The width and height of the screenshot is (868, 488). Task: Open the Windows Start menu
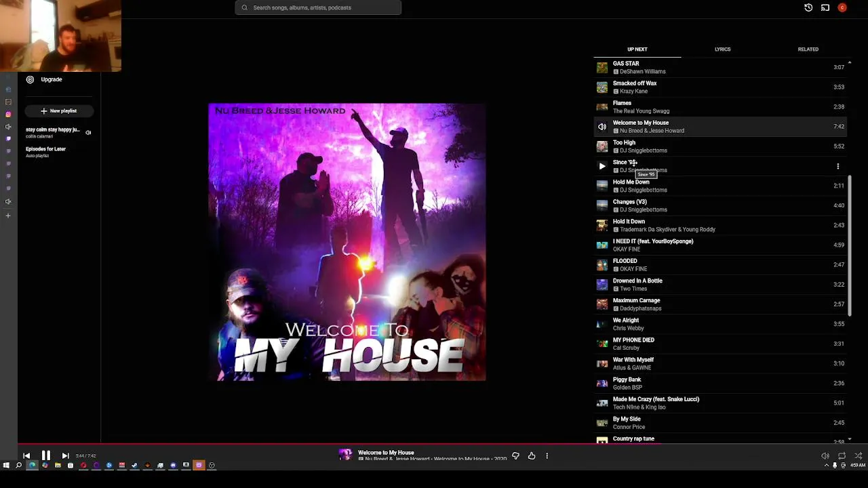tap(6, 466)
